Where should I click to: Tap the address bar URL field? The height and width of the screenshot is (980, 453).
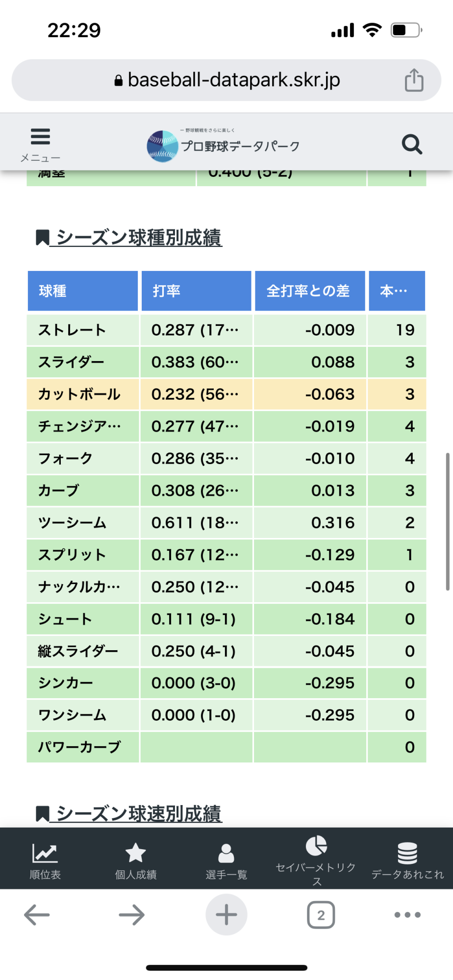coord(226,80)
